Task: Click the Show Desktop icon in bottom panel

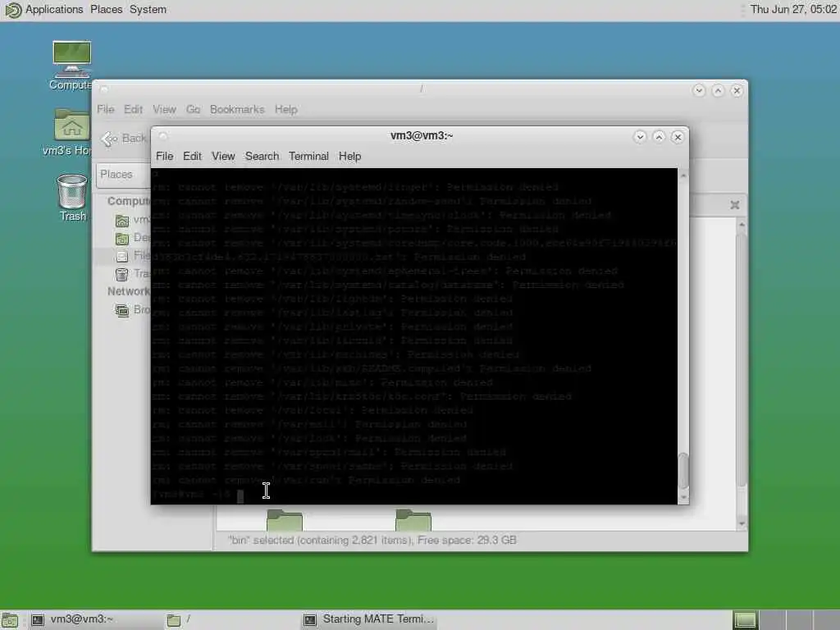Action: tap(9, 620)
